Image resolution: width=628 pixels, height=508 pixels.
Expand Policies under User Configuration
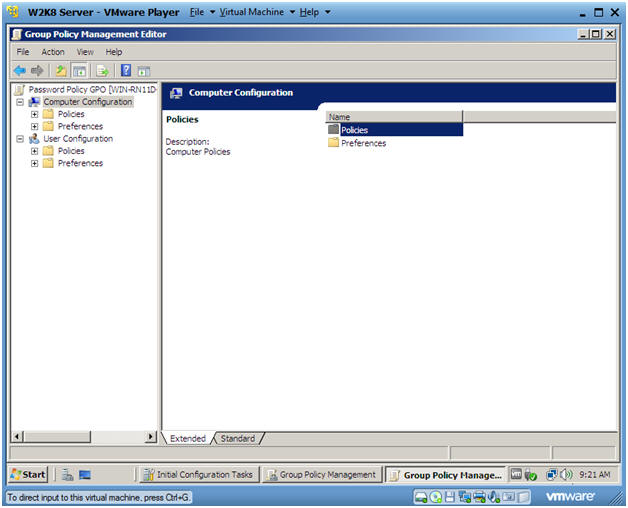tap(34, 151)
